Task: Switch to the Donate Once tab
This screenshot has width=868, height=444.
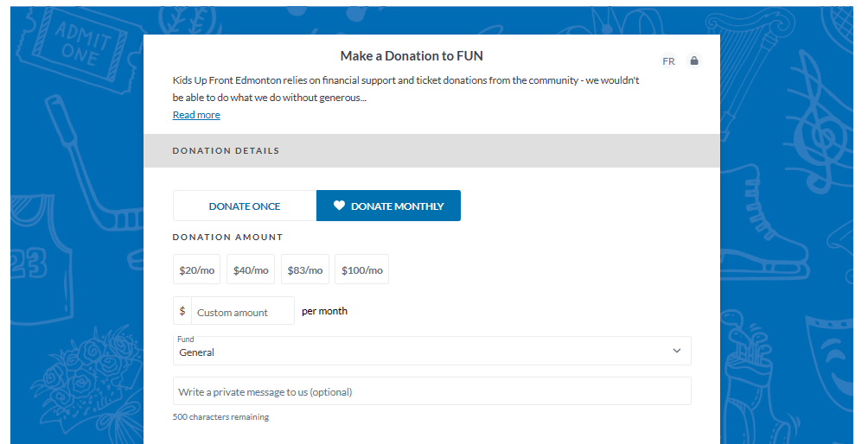Action: (x=245, y=206)
